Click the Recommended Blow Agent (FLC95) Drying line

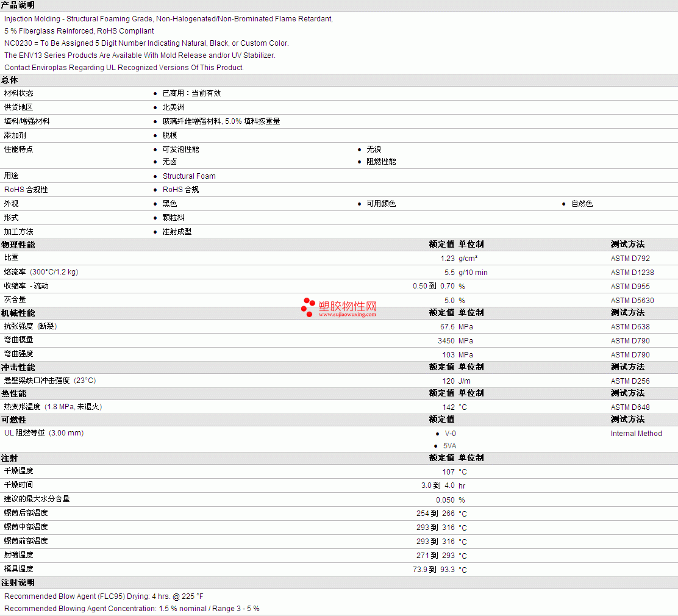pos(104,596)
